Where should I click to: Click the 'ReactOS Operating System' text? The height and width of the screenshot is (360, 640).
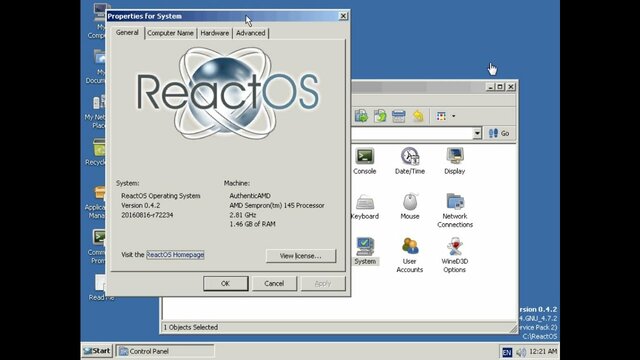click(160, 196)
